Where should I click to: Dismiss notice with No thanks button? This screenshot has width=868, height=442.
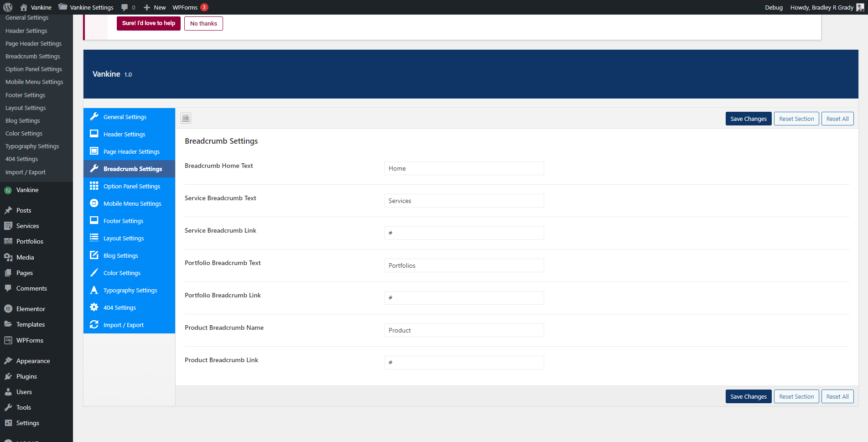point(203,24)
